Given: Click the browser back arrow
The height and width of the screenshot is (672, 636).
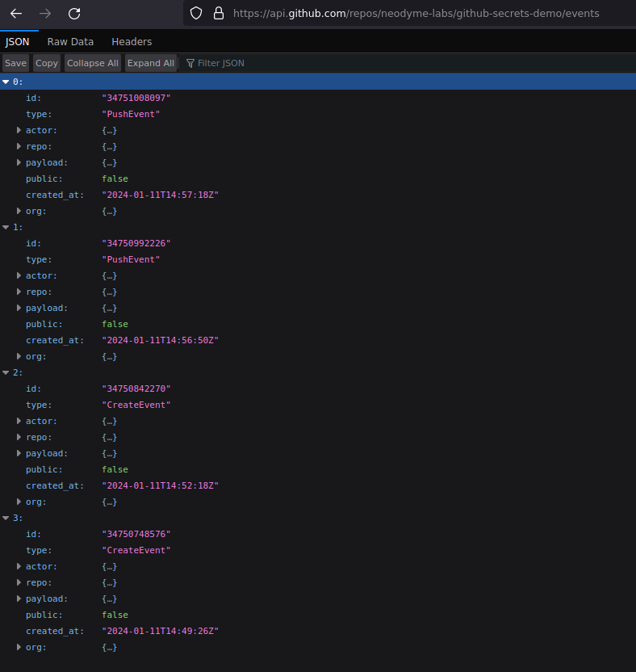Looking at the screenshot, I should click(16, 14).
